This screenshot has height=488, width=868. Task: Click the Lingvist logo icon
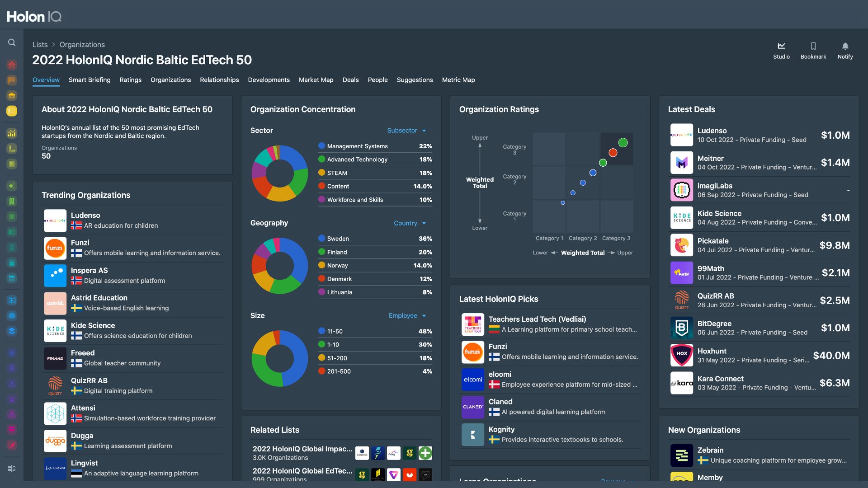point(55,469)
